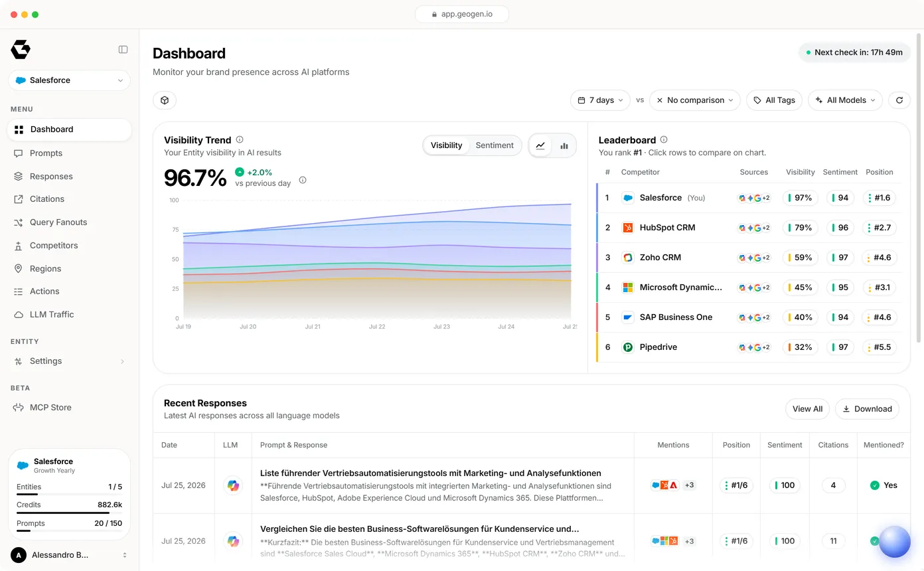Image resolution: width=924 pixels, height=571 pixels.
Task: Click the HubSpot CRM logo icon
Action: [x=627, y=228]
